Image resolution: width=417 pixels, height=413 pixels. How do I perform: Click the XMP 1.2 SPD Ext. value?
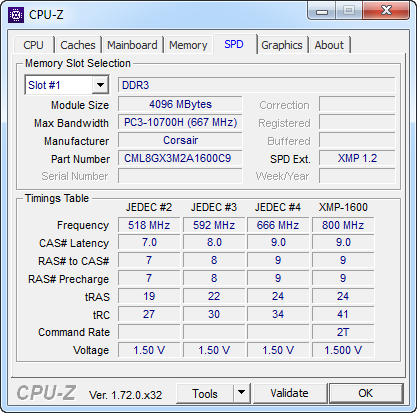point(357,158)
